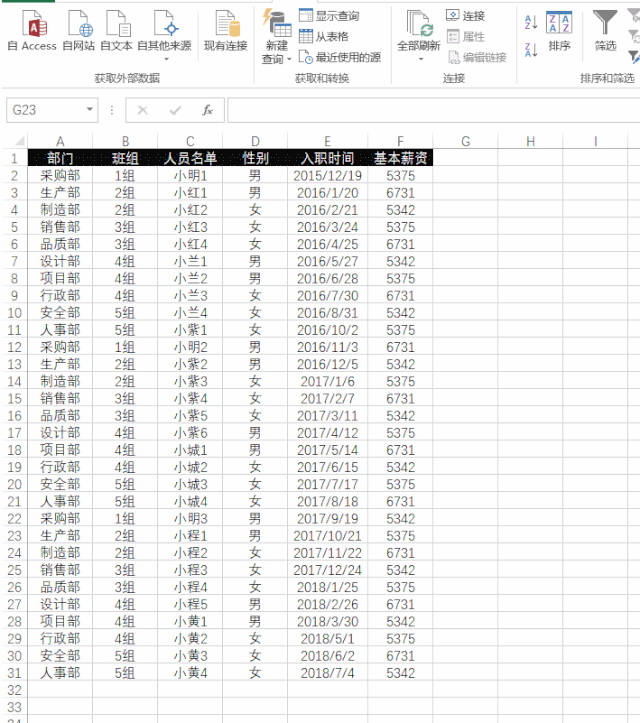Select column H header
This screenshot has width=640, height=723.
[530, 141]
